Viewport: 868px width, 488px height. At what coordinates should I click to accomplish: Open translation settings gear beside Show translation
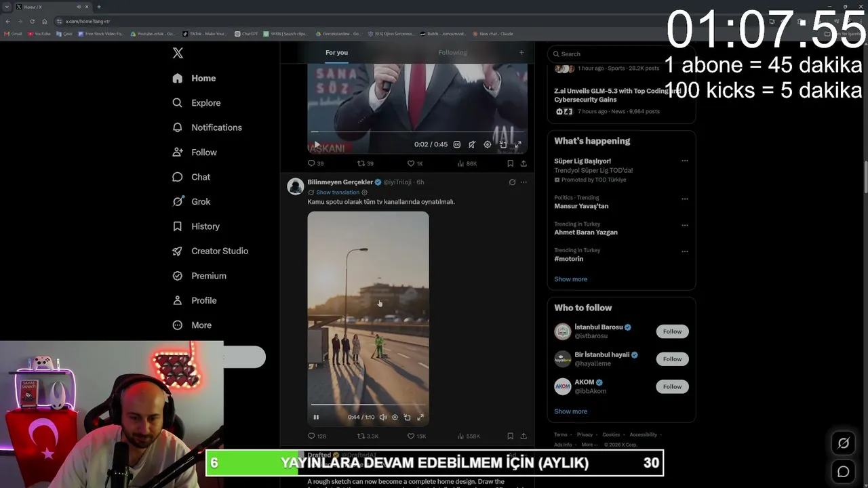364,192
